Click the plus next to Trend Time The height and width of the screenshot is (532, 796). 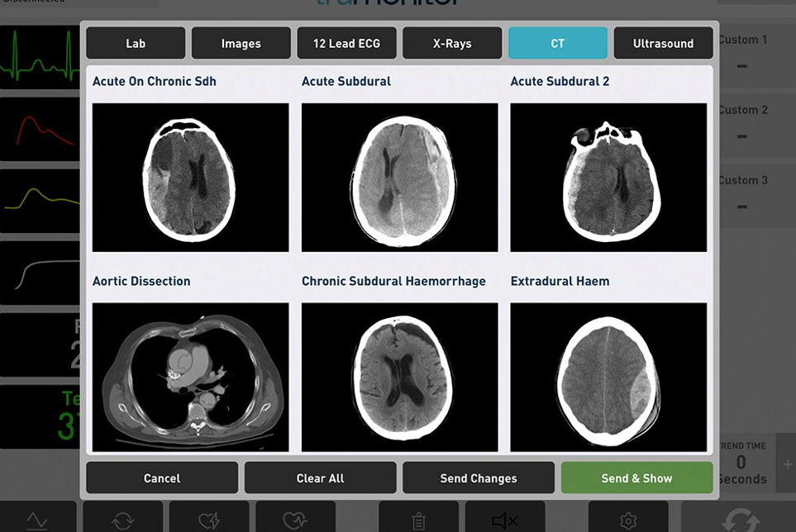pos(787,465)
